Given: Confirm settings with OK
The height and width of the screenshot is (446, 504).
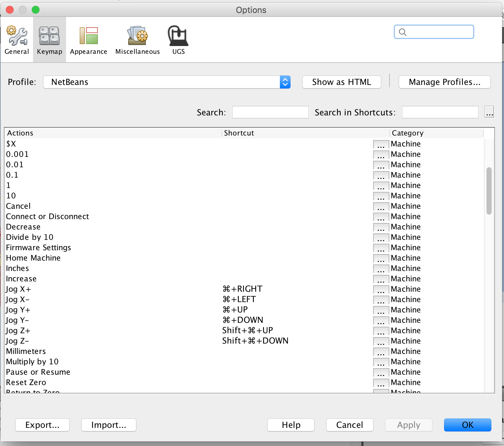Looking at the screenshot, I should coord(467,425).
